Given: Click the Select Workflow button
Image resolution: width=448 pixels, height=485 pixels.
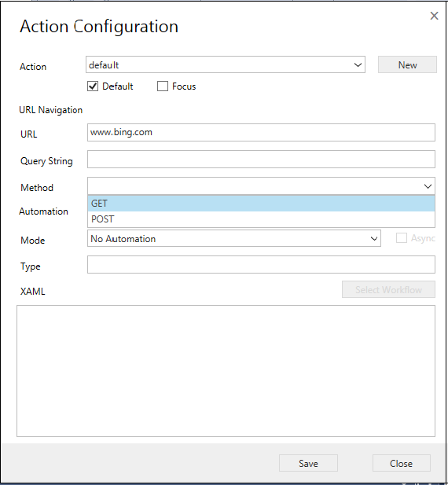Looking at the screenshot, I should pyautogui.click(x=388, y=289).
